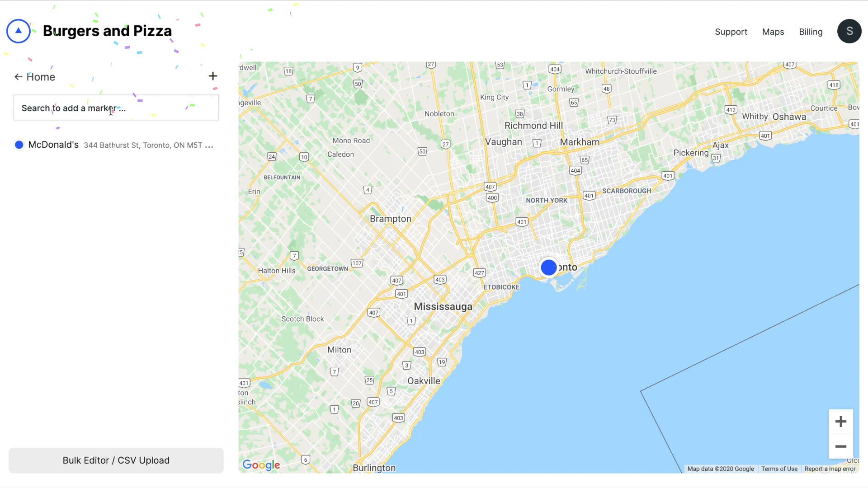
Task: Click the Scarborough map label
Action: pos(626,191)
